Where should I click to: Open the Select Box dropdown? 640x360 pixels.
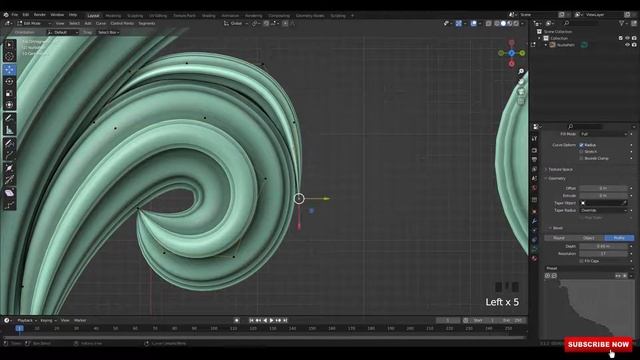click(109, 32)
